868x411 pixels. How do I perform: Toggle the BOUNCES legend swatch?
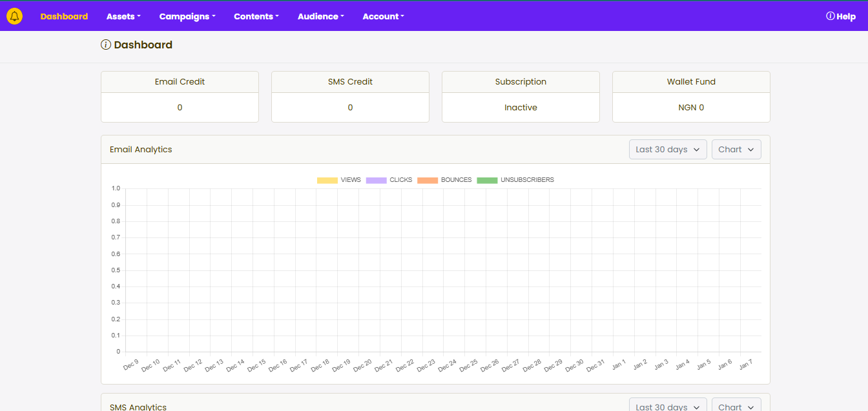[x=428, y=180]
